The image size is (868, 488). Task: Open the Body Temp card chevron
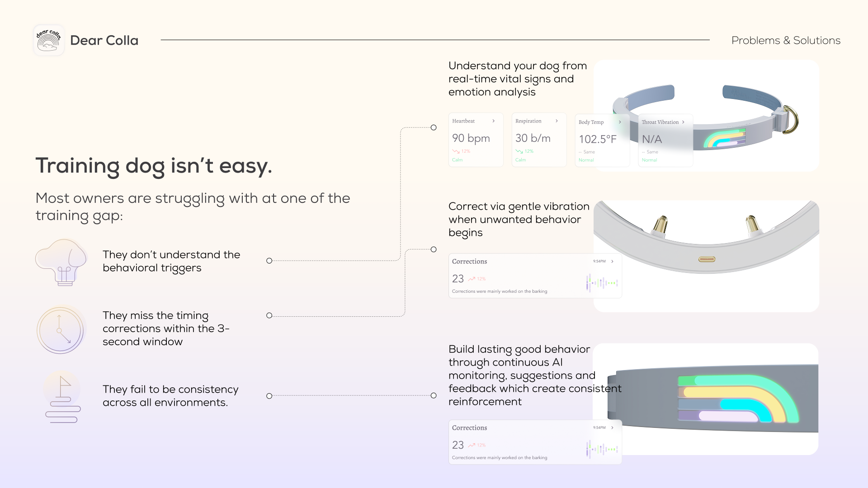(x=620, y=122)
